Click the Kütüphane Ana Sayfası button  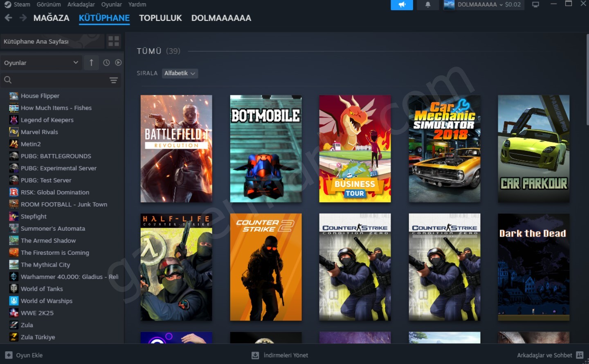click(52, 41)
